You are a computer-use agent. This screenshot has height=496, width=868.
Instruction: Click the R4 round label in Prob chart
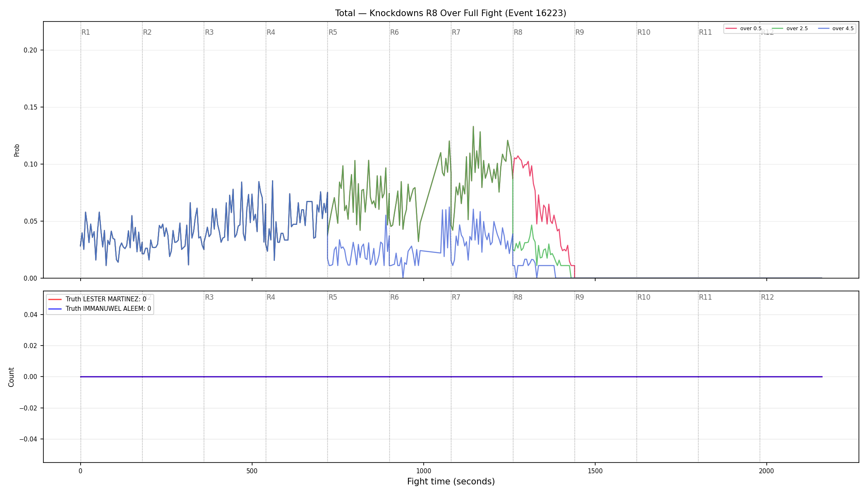271,32
